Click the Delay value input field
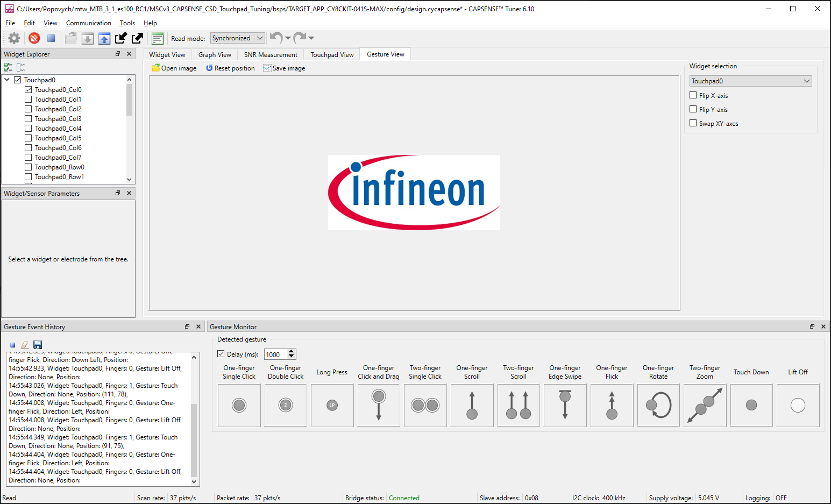 click(x=276, y=354)
